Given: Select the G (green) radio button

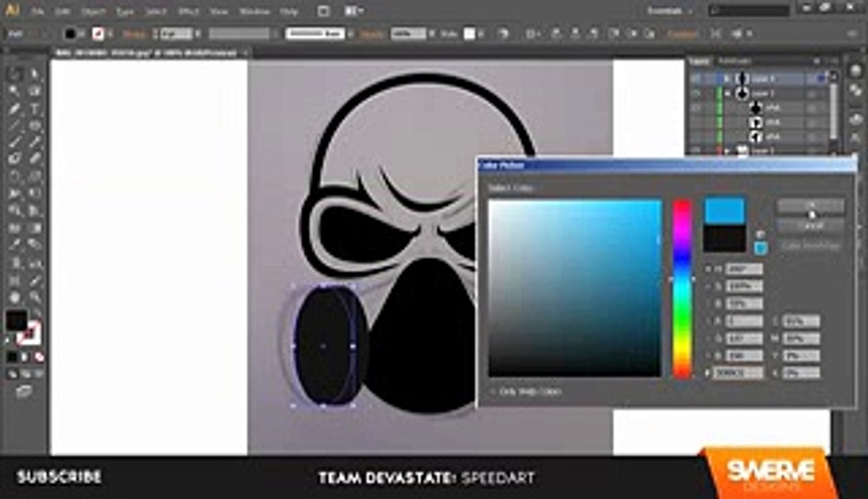Looking at the screenshot, I should [709, 338].
